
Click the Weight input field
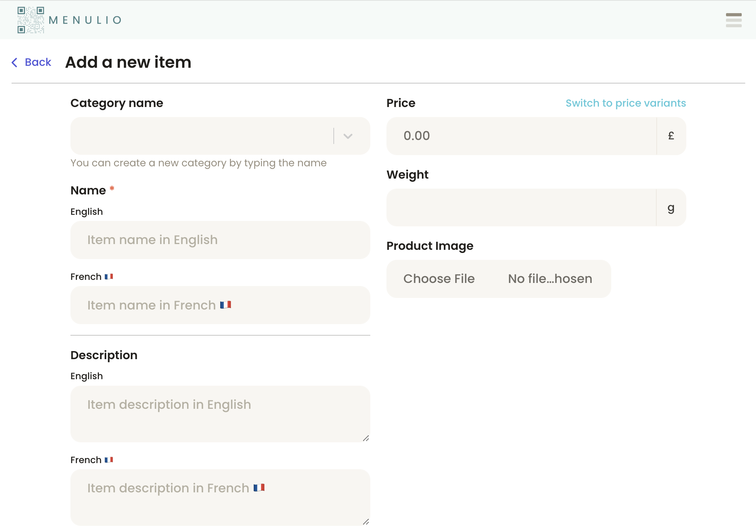[521, 207]
